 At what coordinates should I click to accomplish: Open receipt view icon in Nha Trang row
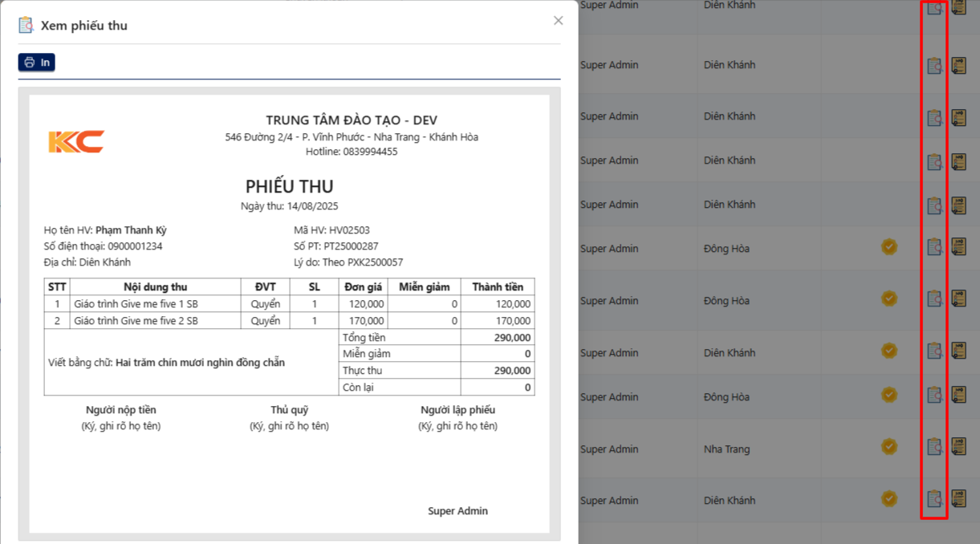click(x=934, y=447)
